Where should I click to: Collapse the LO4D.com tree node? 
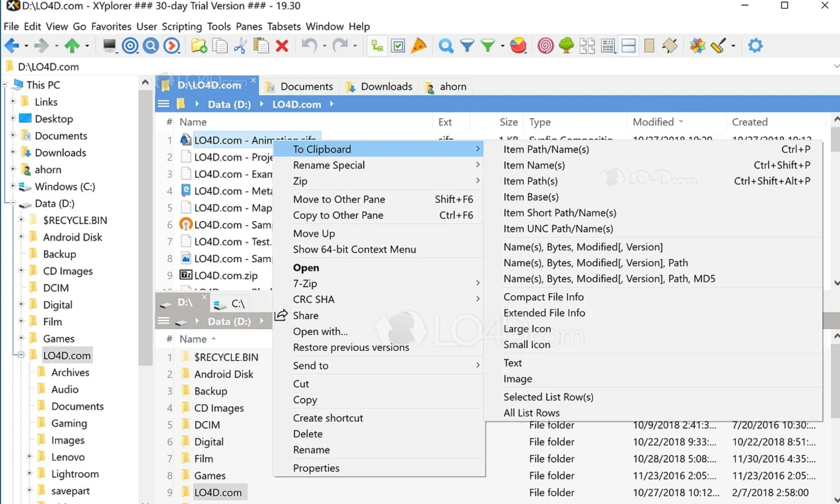coord(21,355)
